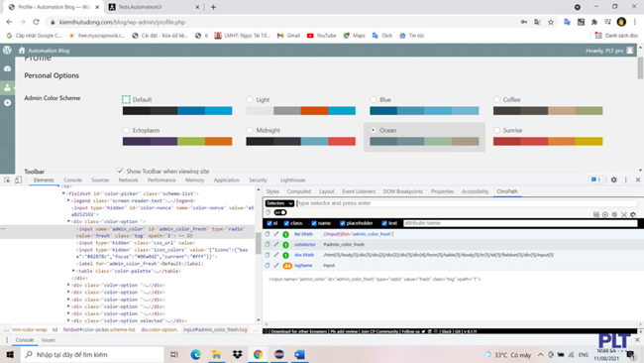Open the WordPress logo menu
This screenshot has height=363, width=644.
7,51
